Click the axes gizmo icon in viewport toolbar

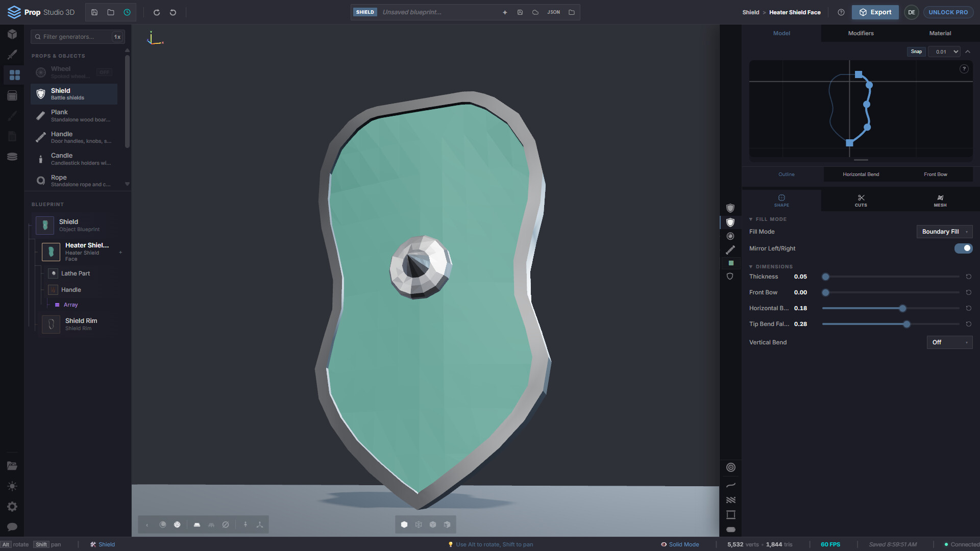(x=260, y=524)
